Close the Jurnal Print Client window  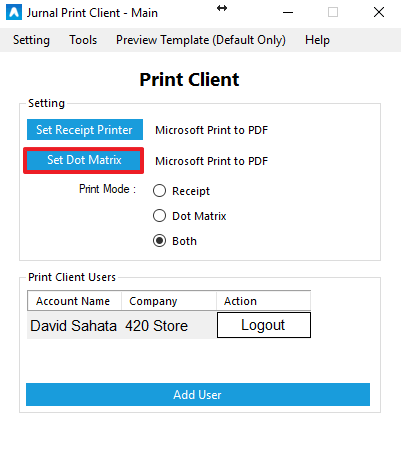(x=379, y=13)
